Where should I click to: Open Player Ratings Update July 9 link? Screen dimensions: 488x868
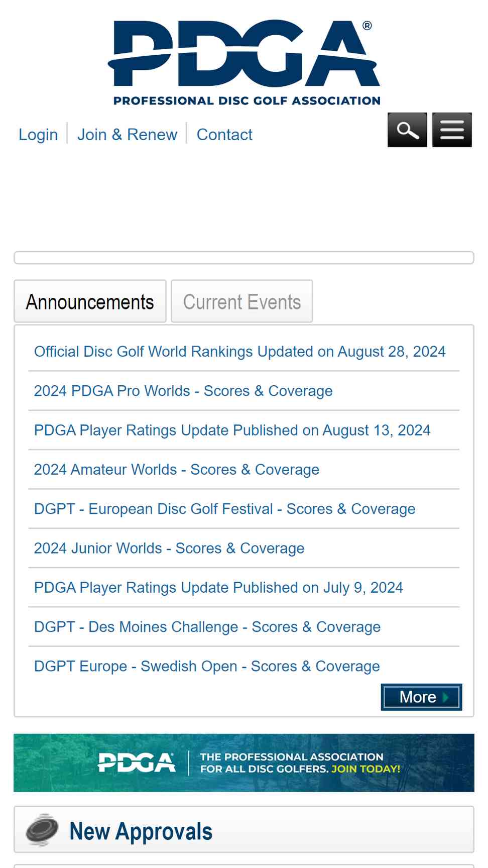pos(219,587)
